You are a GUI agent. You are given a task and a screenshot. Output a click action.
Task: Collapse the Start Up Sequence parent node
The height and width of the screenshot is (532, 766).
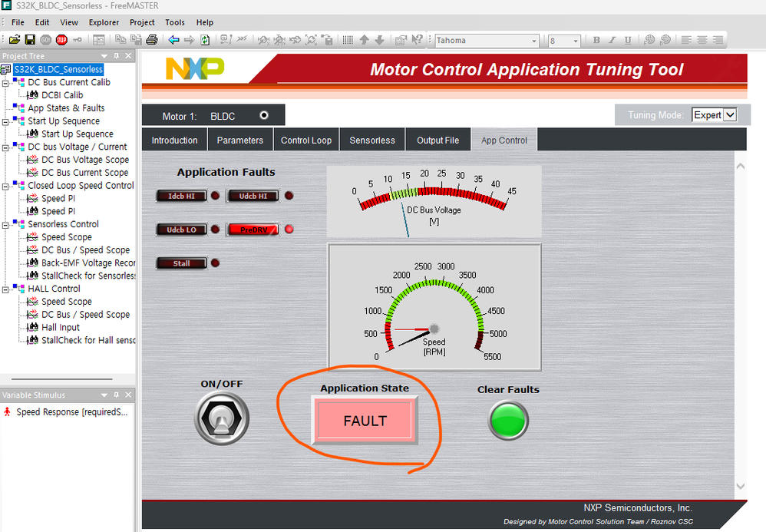coord(5,121)
